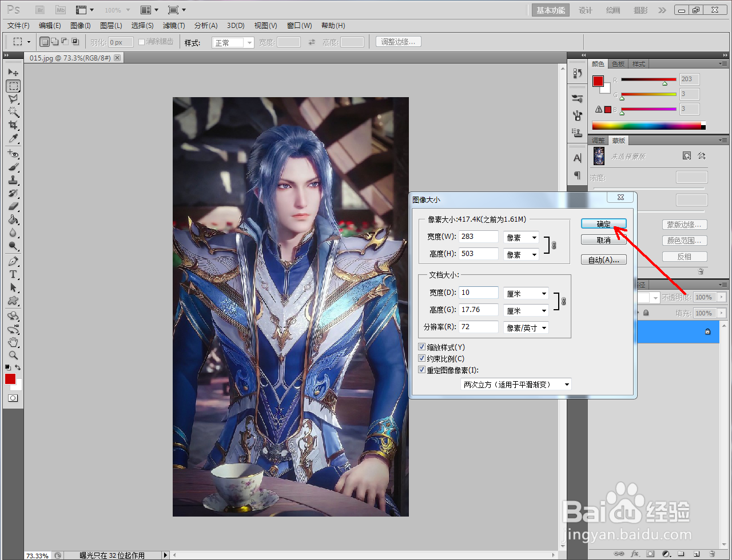This screenshot has width=732, height=560.
Task: Click 取消 in Image Size dialog
Action: (x=604, y=240)
